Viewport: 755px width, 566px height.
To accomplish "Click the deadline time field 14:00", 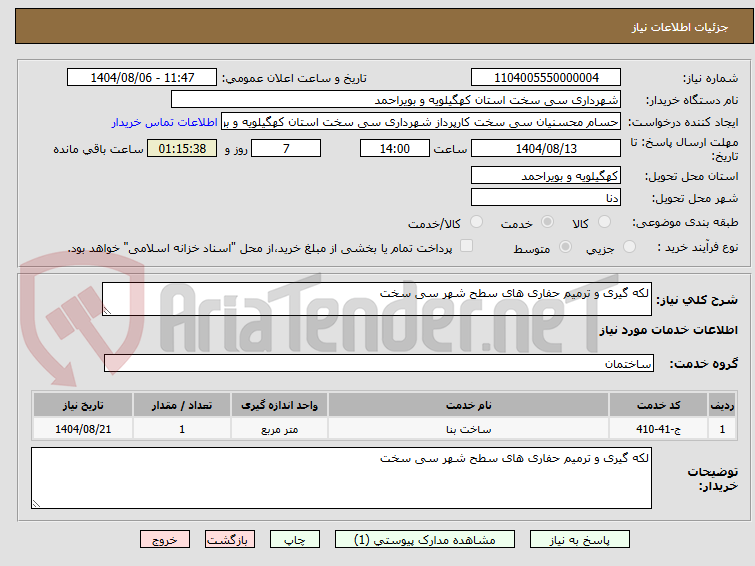I will click(x=395, y=148).
